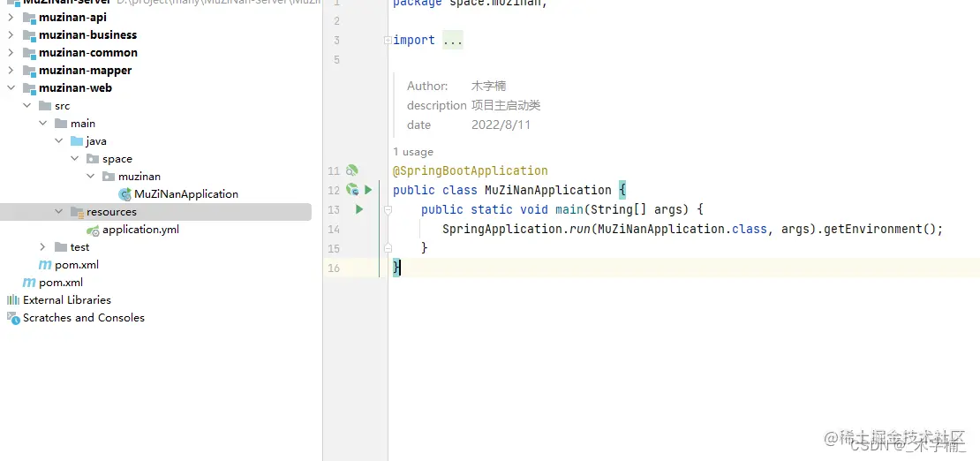Click the application.yml Spring config icon
This screenshot has width=980, height=461.
(93, 230)
